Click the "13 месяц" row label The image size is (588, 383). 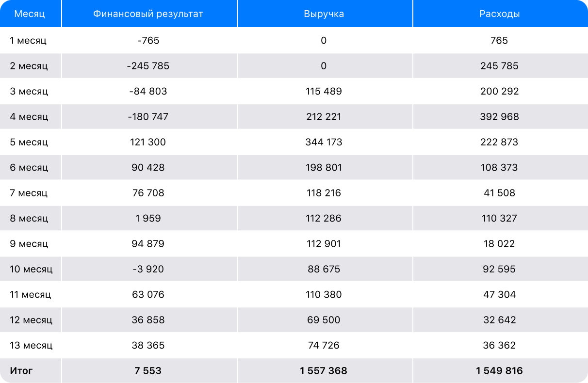click(x=31, y=345)
